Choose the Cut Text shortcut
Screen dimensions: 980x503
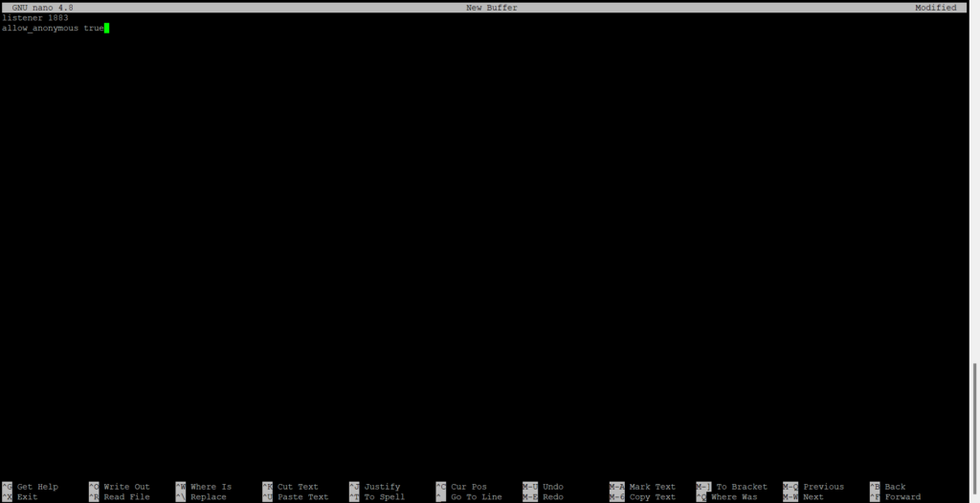coord(298,487)
